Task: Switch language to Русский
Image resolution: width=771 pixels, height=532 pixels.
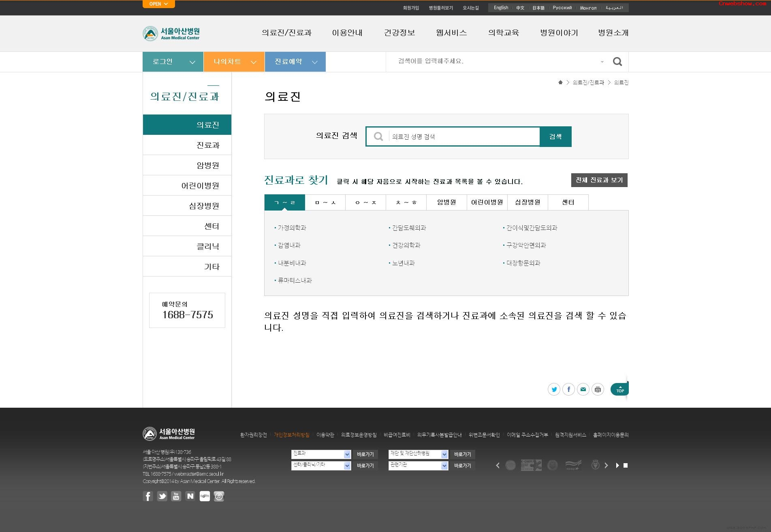Action: (562, 8)
